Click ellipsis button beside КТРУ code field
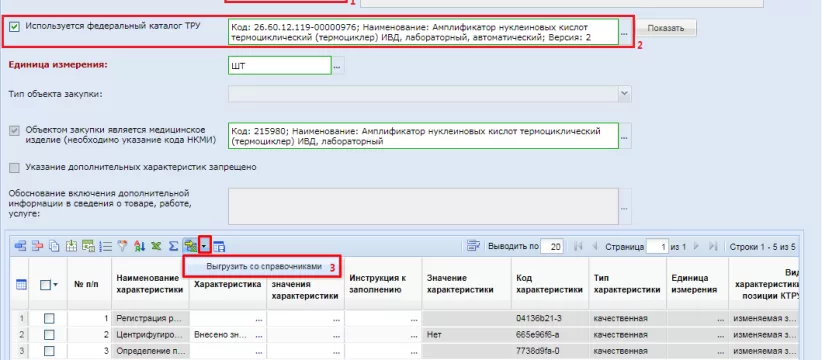The width and height of the screenshot is (822, 360). point(624,33)
